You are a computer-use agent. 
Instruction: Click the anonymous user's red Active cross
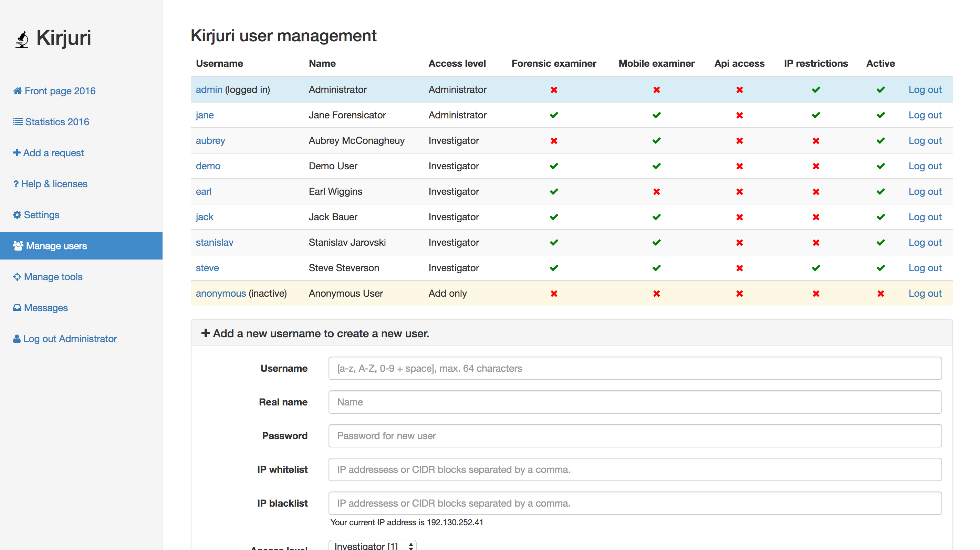point(880,293)
